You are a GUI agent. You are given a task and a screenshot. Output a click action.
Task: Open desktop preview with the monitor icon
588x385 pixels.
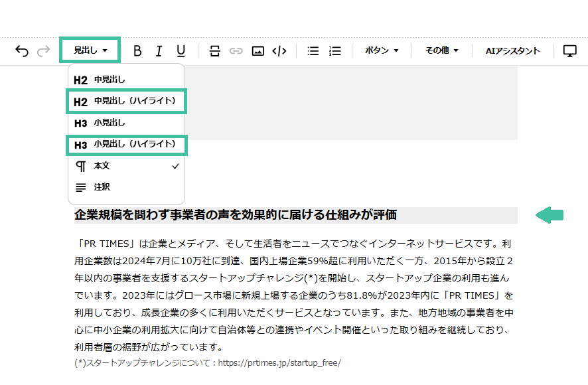(569, 51)
